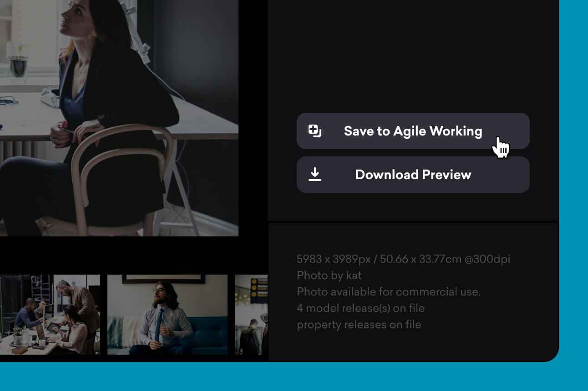Click '4 model release(s) on file' line
The image size is (588, 391).
click(x=360, y=308)
